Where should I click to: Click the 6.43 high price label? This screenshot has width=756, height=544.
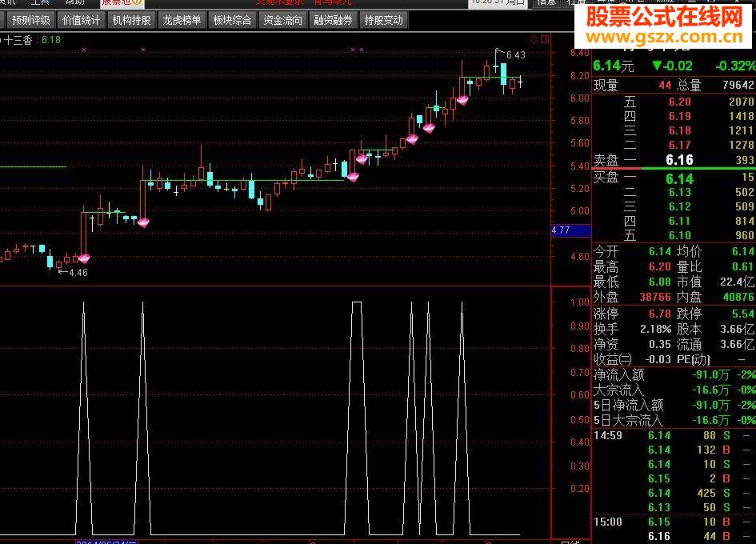[x=515, y=55]
